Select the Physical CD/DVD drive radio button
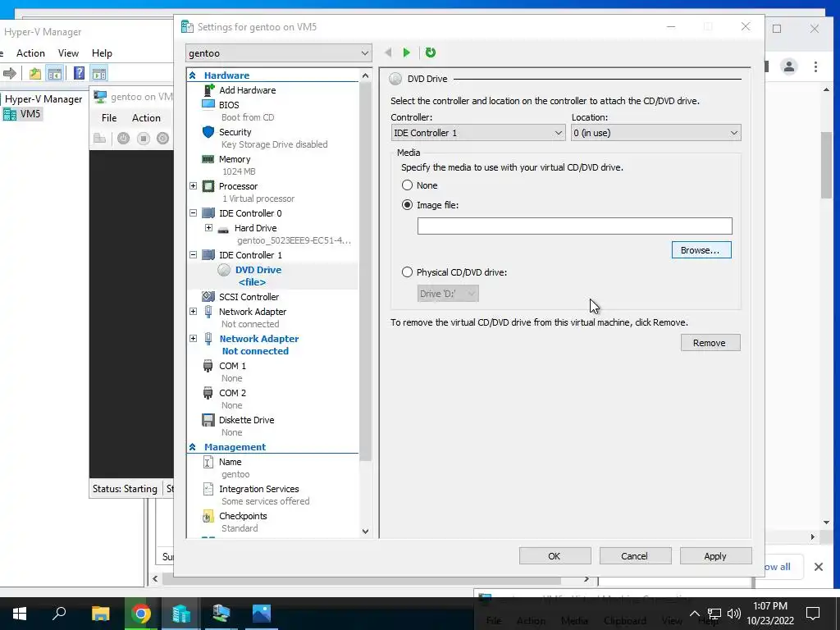 pos(407,272)
